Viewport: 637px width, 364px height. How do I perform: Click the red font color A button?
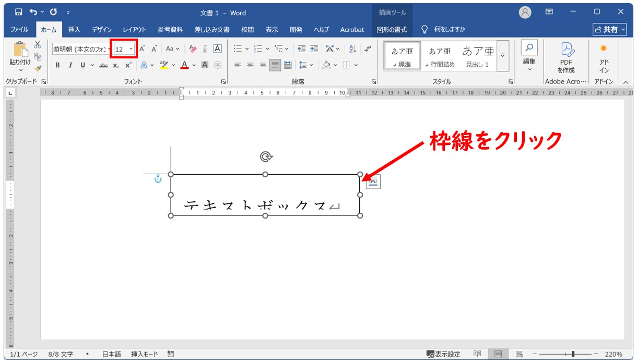pos(184,65)
